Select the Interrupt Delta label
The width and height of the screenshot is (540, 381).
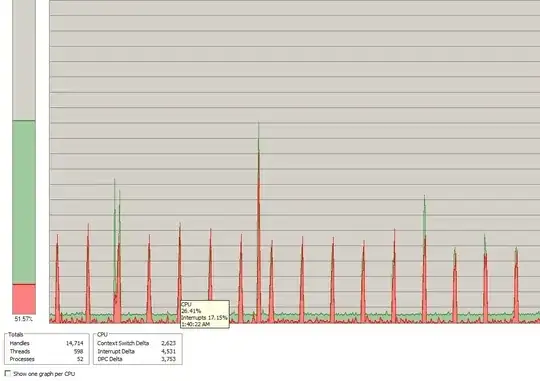[x=116, y=351]
